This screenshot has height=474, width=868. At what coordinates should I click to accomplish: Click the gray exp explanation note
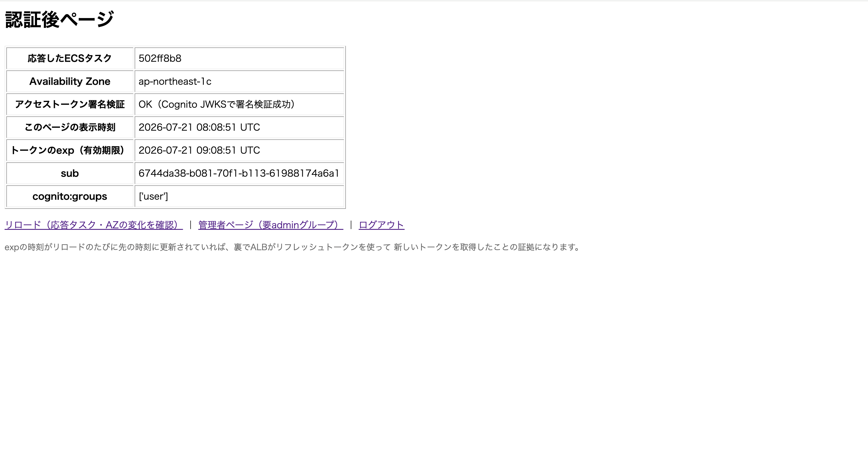click(x=293, y=247)
